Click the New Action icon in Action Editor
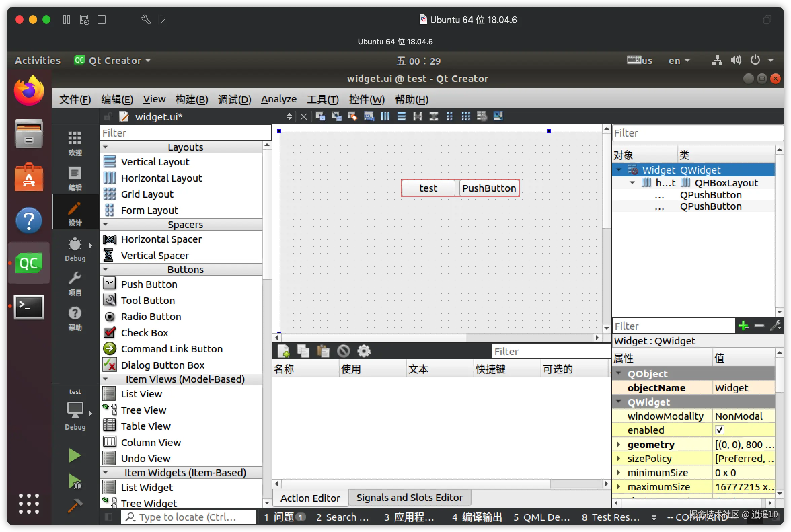Screen dimensions: 791x532 pyautogui.click(x=284, y=351)
